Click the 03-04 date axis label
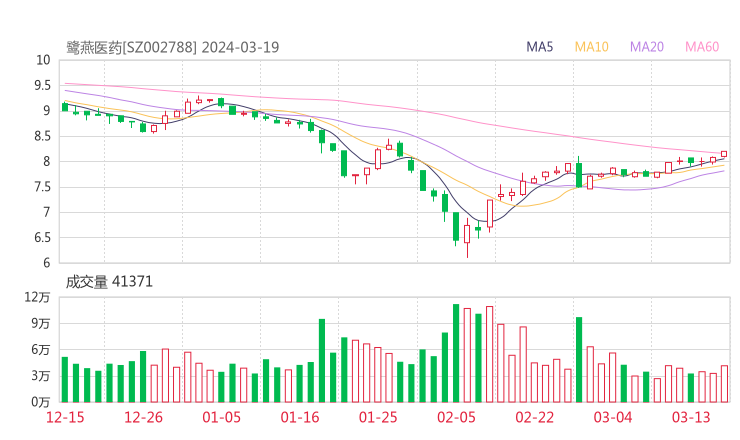Screen dimensions: 740x440 tap(613, 417)
